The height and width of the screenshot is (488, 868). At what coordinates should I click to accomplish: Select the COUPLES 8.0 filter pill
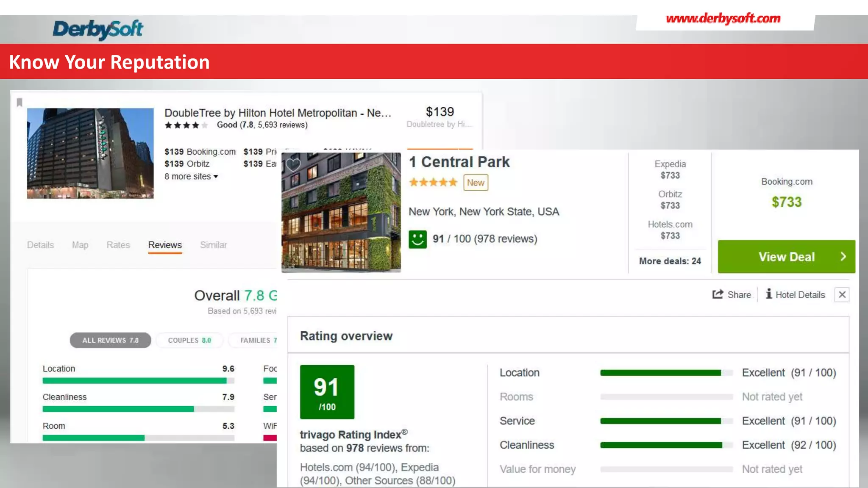click(x=189, y=340)
